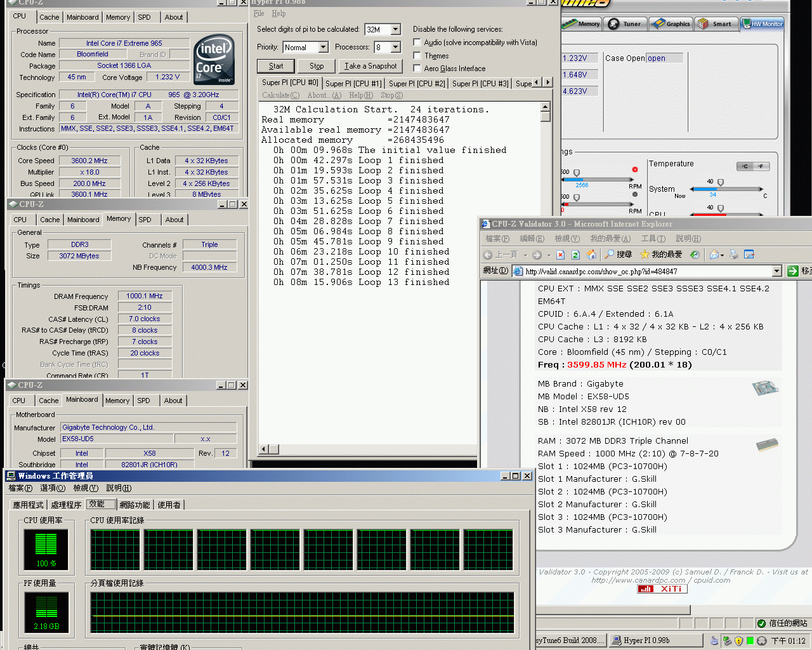This screenshot has width=812, height=650.
Task: Click IE Stop loading icon
Action: point(560,255)
